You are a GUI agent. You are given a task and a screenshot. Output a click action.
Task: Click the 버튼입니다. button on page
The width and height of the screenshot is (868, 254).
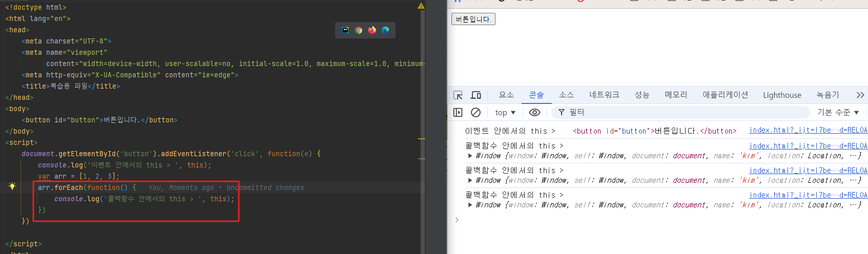pyautogui.click(x=473, y=19)
